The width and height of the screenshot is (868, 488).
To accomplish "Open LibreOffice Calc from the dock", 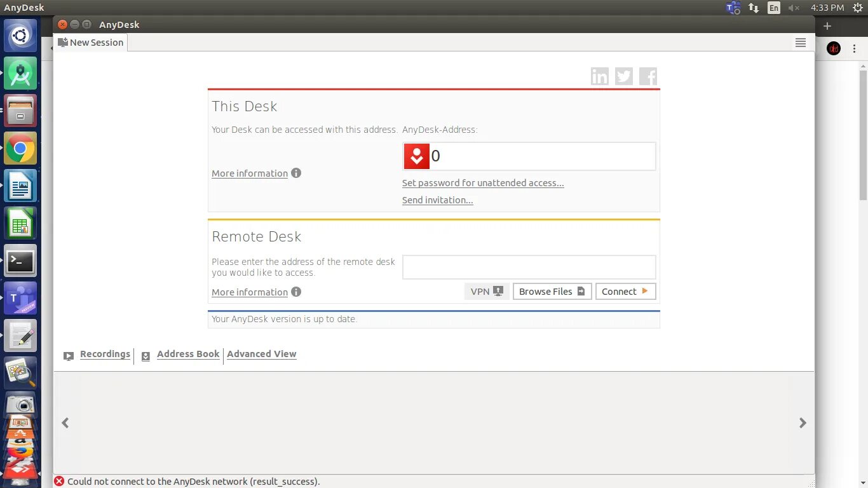I will tap(20, 224).
